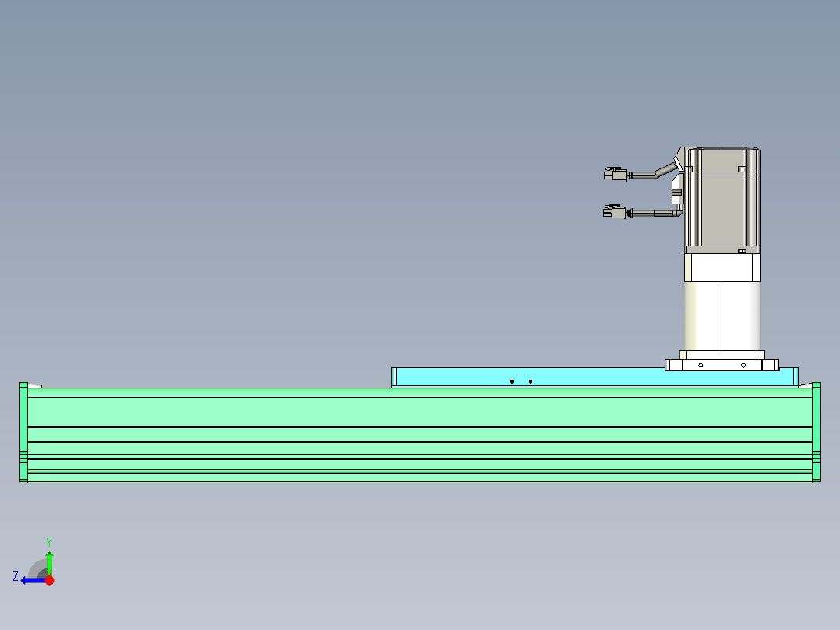Select the lower cable connector plug
Image resolution: width=840 pixels, height=630 pixels.
tap(614, 212)
